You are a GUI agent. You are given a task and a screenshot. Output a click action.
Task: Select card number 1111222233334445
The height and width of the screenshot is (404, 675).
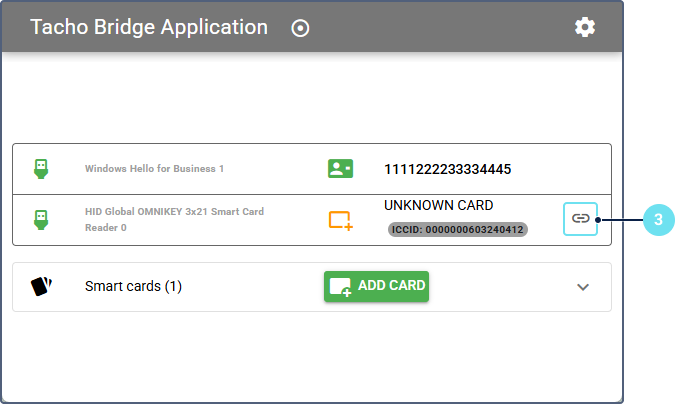[448, 169]
